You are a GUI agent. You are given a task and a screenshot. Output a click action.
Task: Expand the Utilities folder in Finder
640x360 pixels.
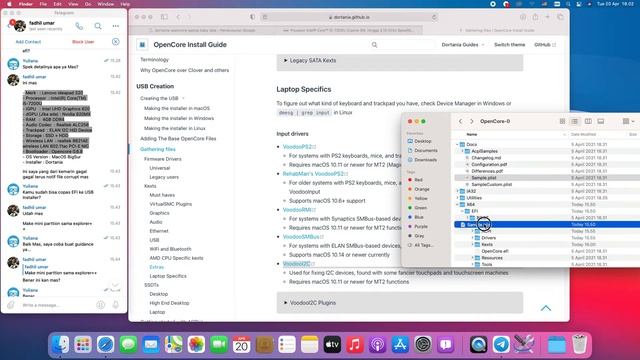(x=457, y=198)
